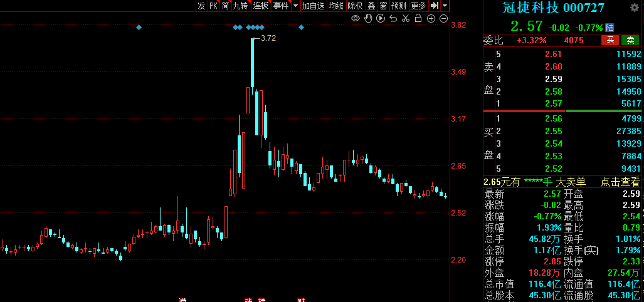Undo the last chart action
Image resolution: width=644 pixels, height=302 pixels.
click(393, 18)
